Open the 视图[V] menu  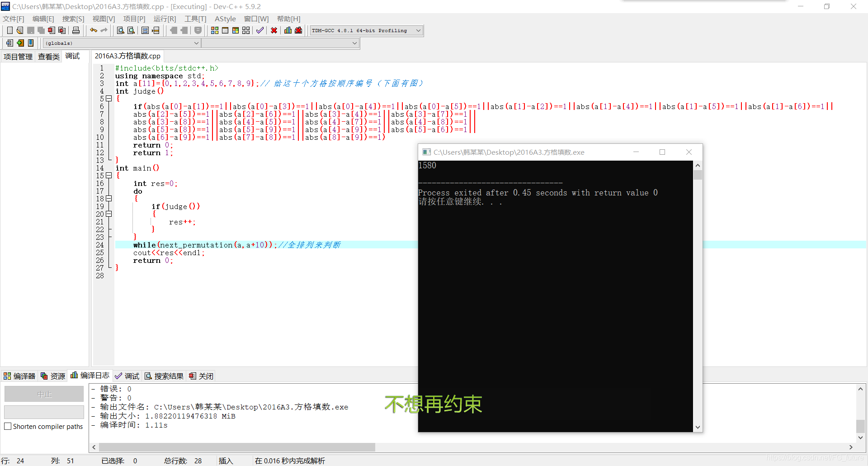point(104,19)
